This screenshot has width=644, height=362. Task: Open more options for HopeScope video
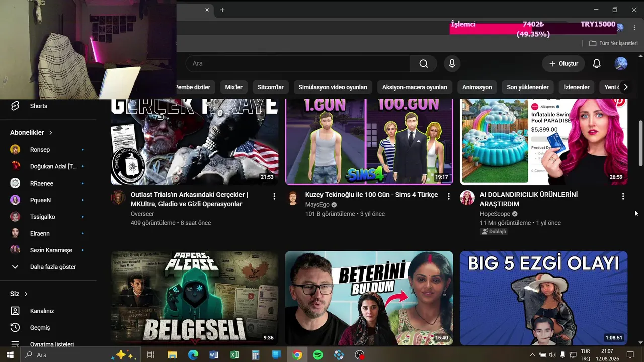coord(623,196)
